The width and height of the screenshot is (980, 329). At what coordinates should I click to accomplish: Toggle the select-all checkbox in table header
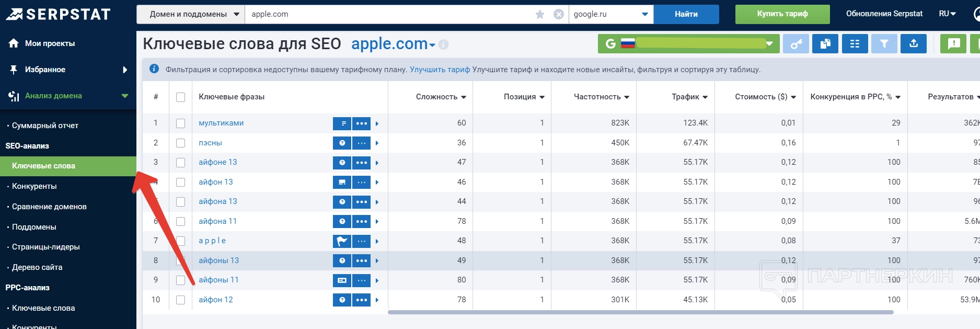click(x=181, y=97)
